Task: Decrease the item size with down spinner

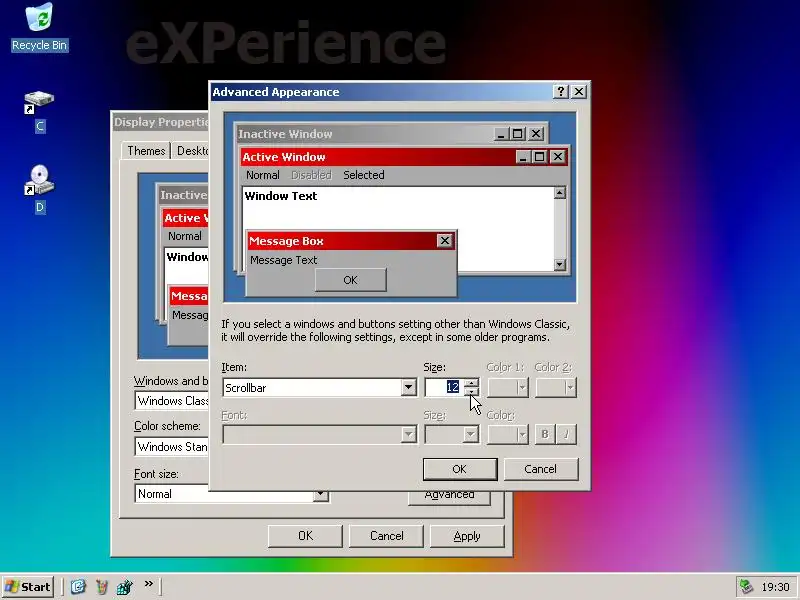Action: coord(471,392)
